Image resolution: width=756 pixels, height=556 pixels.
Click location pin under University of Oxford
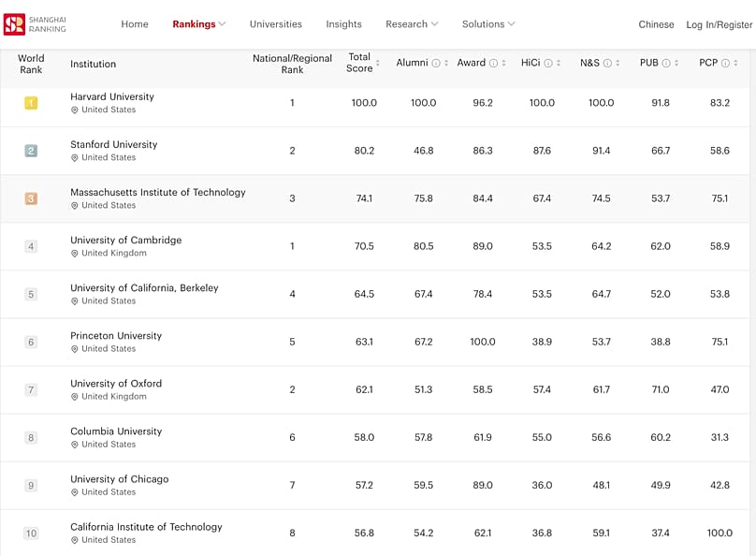(x=74, y=396)
